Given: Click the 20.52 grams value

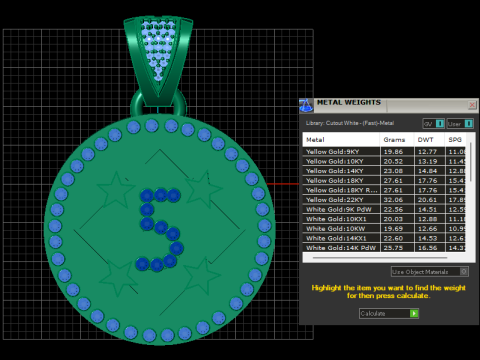Looking at the screenshot, I should tap(393, 161).
